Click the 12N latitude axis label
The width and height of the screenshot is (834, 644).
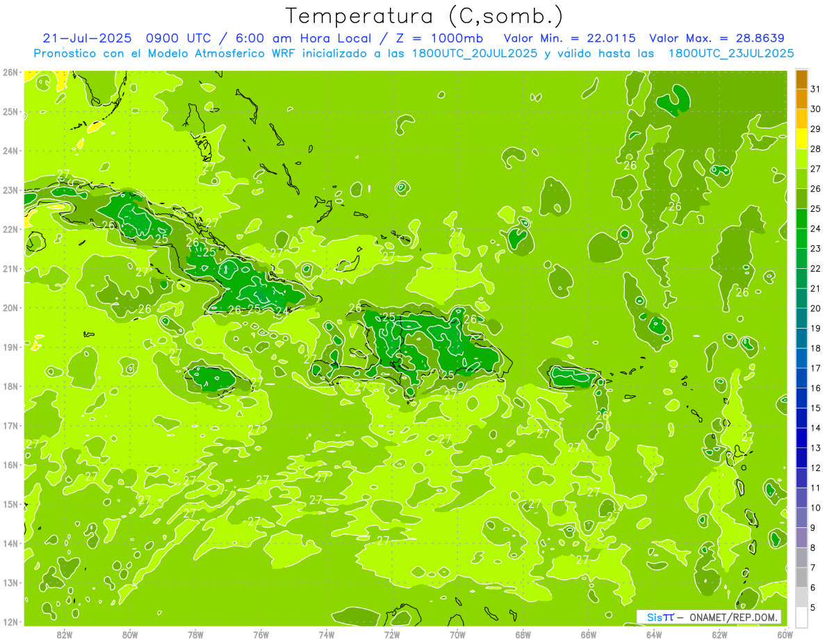click(10, 622)
